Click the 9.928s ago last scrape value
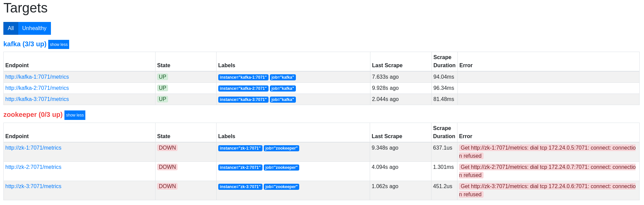This screenshot has width=644, height=205. (385, 88)
